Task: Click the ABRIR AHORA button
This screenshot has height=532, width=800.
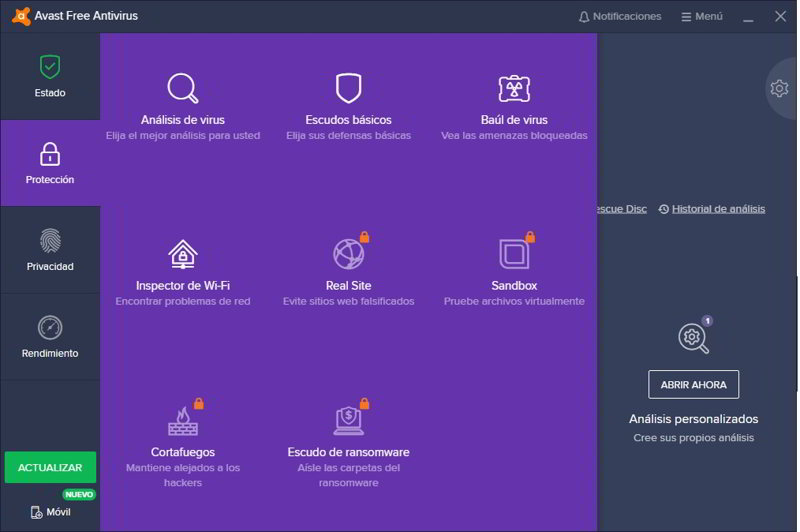Action: pyautogui.click(x=693, y=385)
